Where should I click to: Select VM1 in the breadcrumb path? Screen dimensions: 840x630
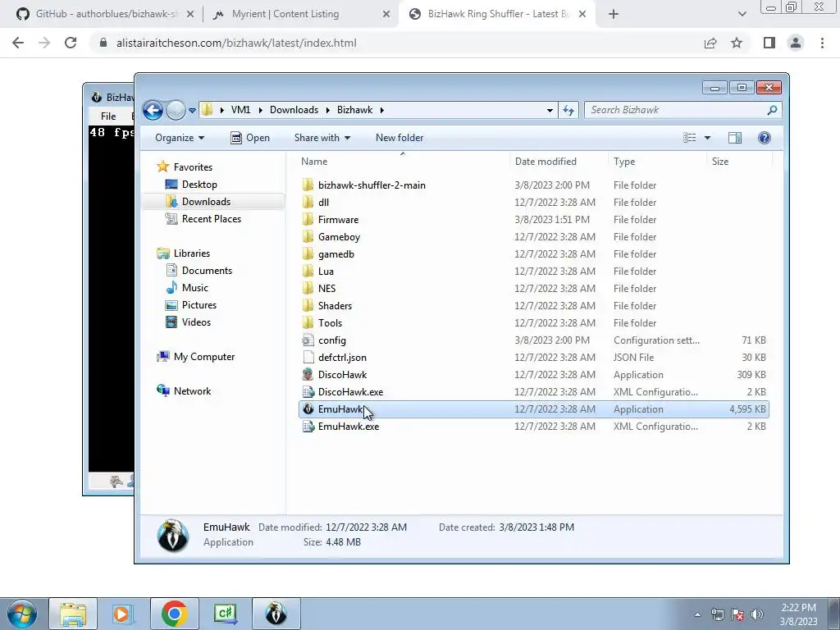[240, 110]
